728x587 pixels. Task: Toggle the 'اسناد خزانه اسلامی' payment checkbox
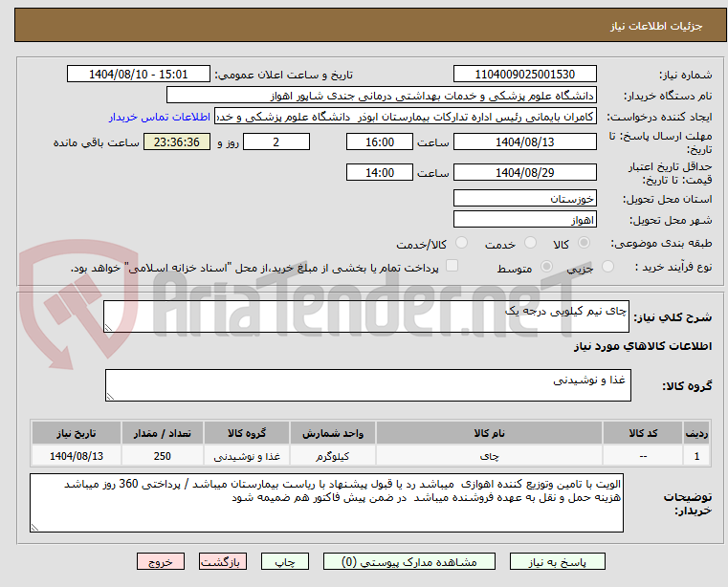[452, 267]
